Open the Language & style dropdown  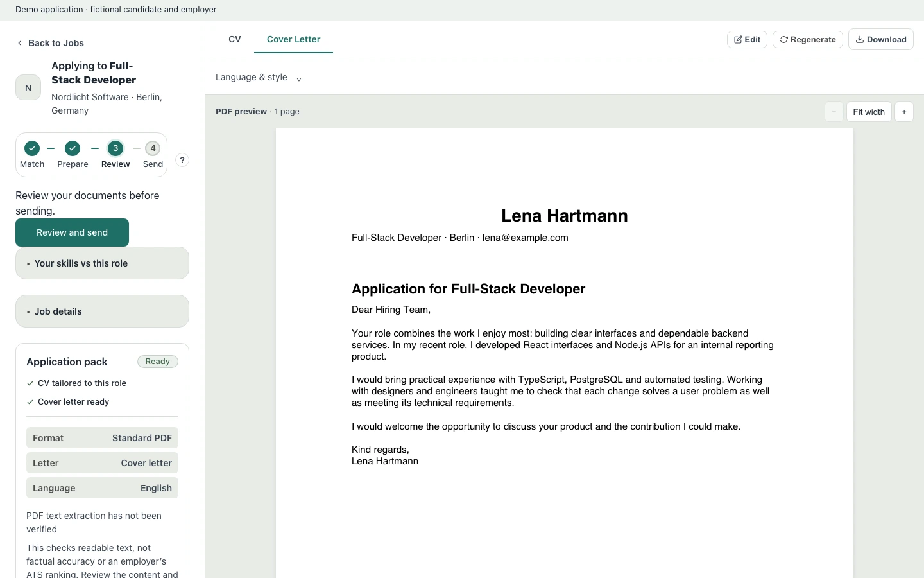(259, 78)
